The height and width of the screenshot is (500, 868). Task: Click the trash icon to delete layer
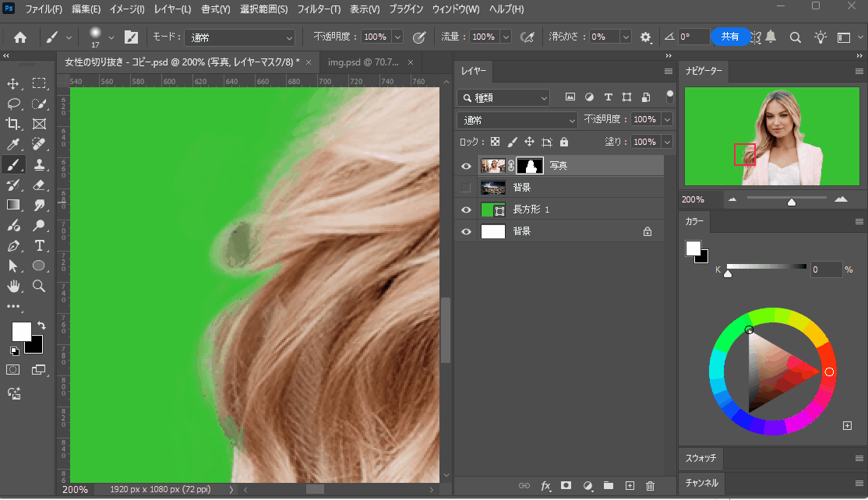pos(650,486)
